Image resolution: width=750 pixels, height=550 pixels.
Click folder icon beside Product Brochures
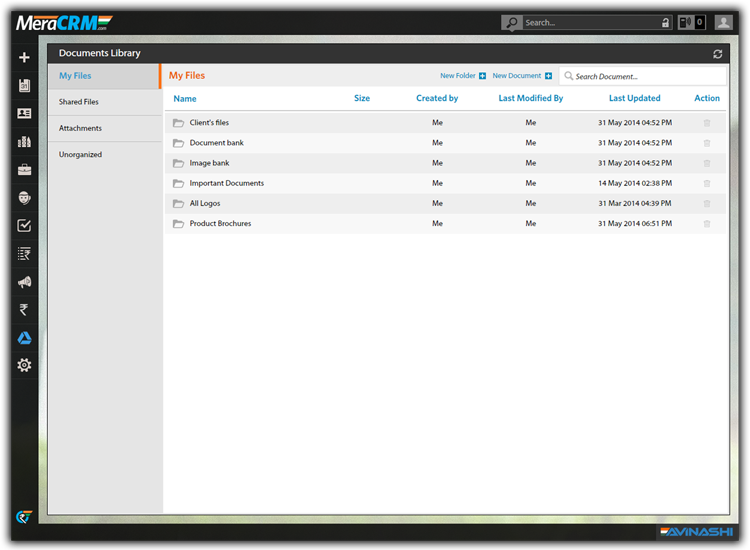(178, 223)
